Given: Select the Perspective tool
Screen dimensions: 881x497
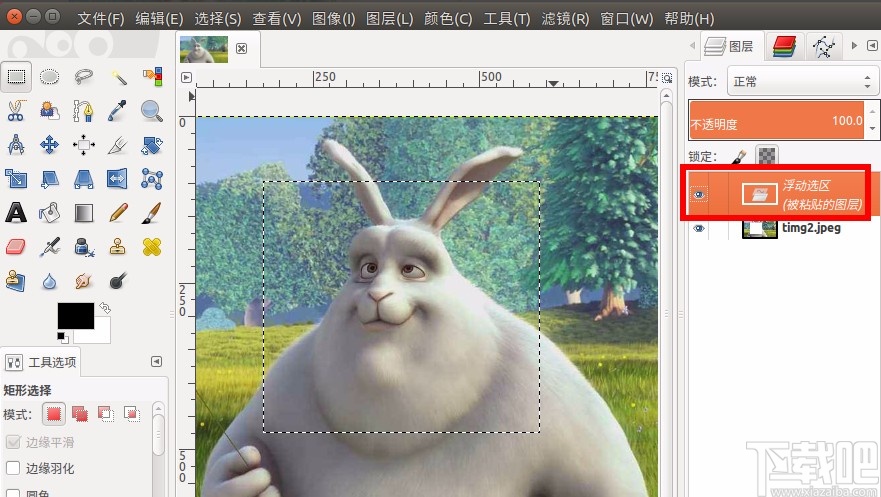Looking at the screenshot, I should (x=84, y=179).
